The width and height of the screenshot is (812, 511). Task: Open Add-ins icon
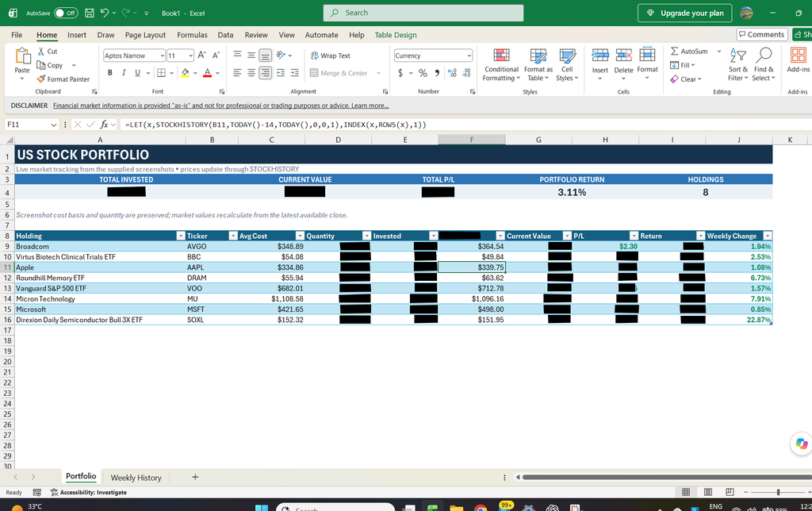tap(798, 56)
